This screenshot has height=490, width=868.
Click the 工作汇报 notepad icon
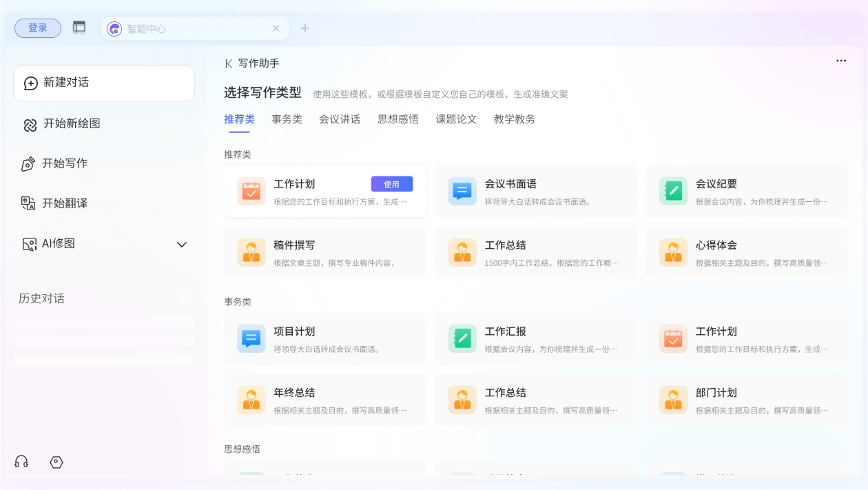coord(462,338)
